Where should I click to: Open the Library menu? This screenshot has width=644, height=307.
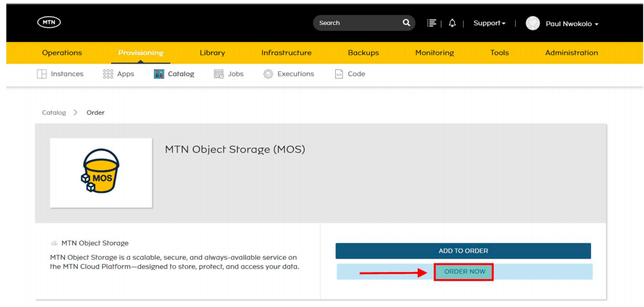212,53
